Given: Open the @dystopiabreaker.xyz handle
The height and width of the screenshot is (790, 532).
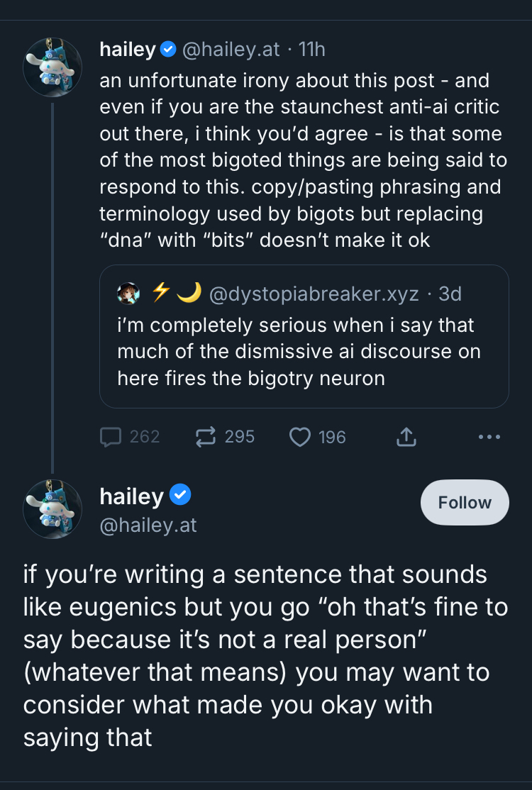Looking at the screenshot, I should (314, 293).
